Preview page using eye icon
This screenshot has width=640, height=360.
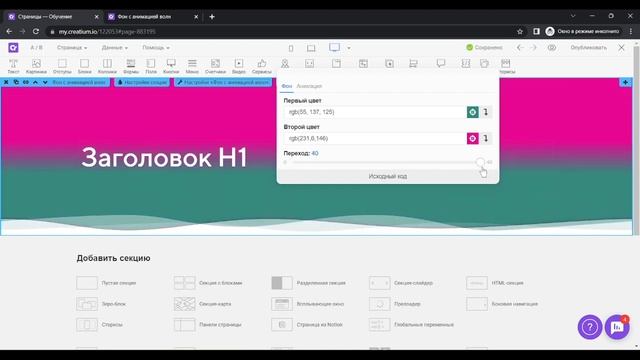(552, 48)
